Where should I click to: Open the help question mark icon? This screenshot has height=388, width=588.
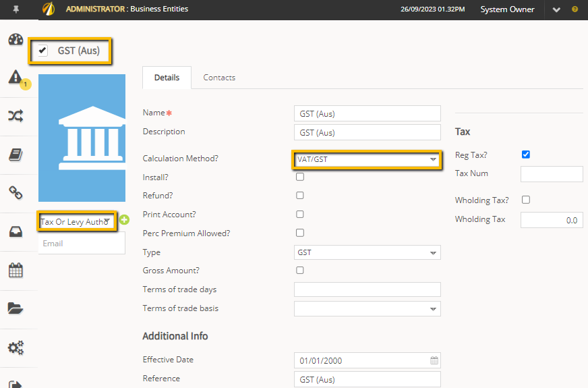(x=575, y=9)
